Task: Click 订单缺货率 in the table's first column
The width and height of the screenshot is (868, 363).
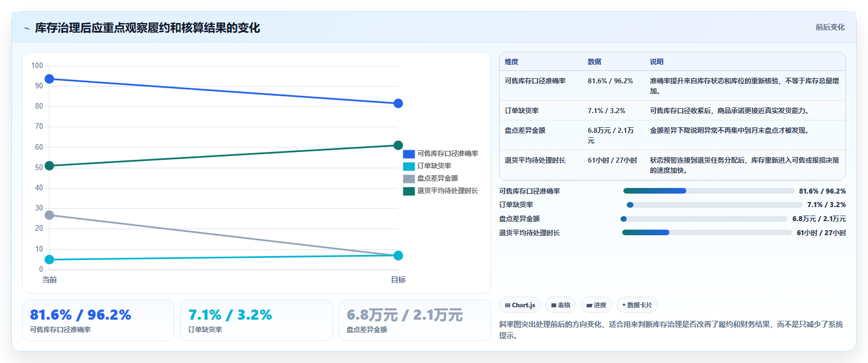Action: [521, 111]
